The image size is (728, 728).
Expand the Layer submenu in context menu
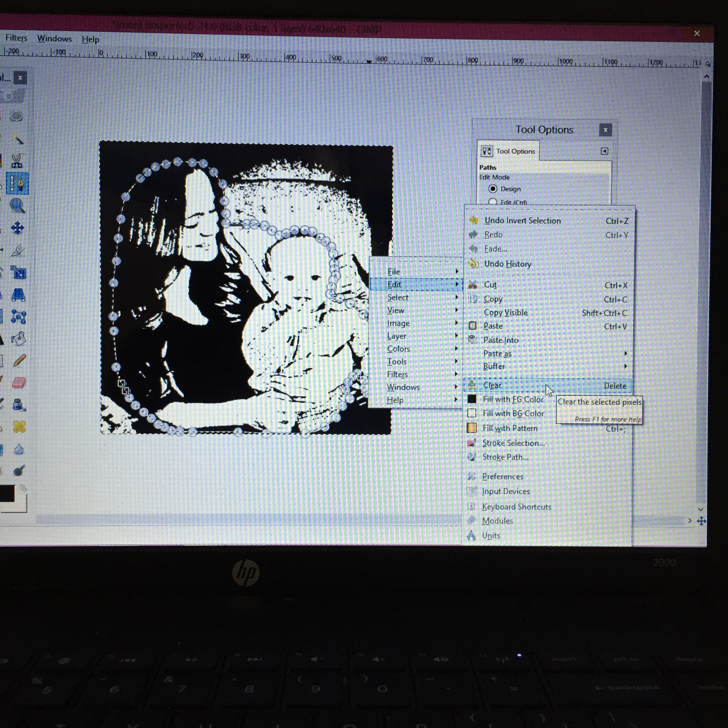pyautogui.click(x=416, y=336)
